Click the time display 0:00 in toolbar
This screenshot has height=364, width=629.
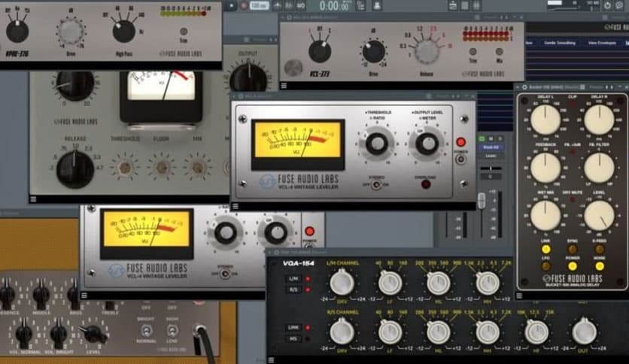point(334,6)
